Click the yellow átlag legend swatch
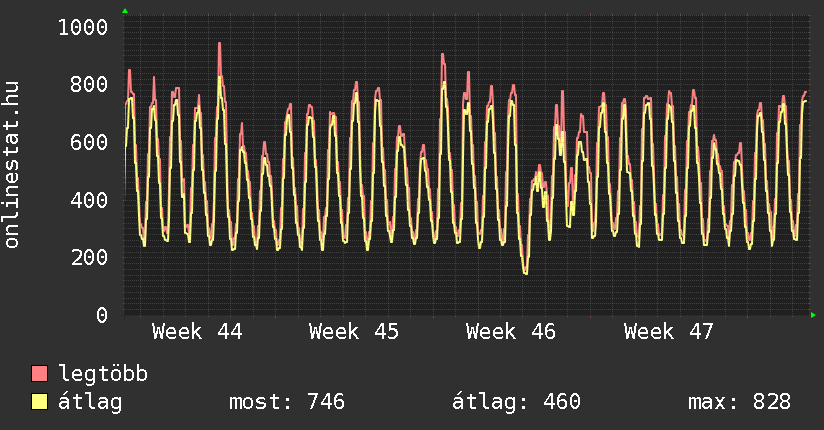Screen dimensions: 824x430 39,402
